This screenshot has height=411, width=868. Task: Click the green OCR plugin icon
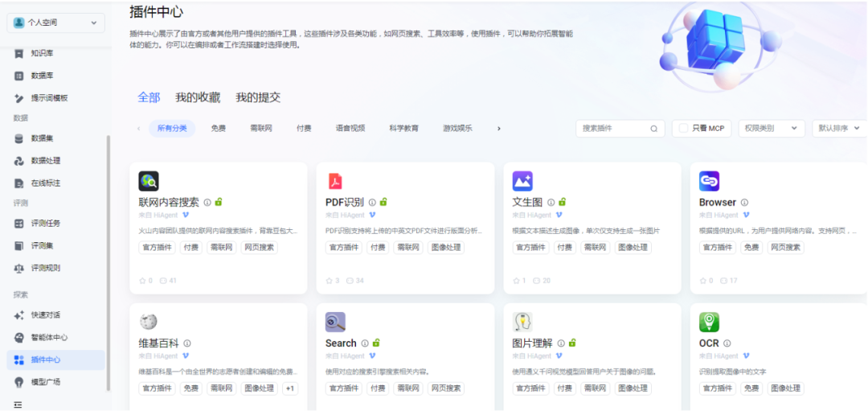click(x=709, y=322)
